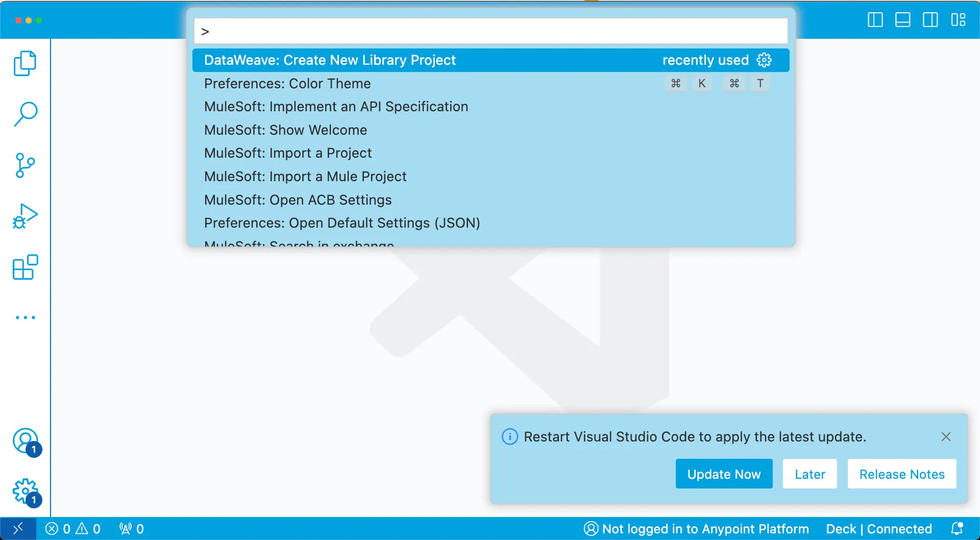Toggle secondary side bar layout icon

tap(930, 20)
